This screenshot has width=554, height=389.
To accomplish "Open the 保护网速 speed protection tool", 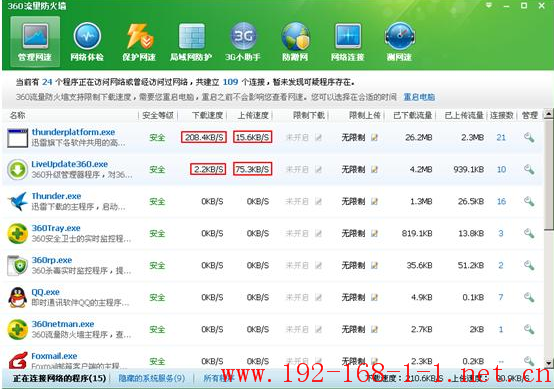I will pyautogui.click(x=139, y=42).
